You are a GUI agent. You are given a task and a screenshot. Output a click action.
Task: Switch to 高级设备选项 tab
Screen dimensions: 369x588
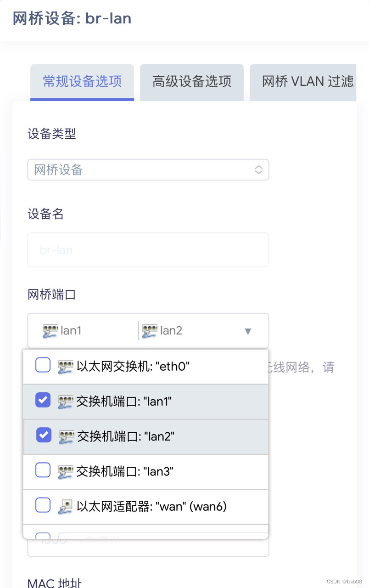[x=192, y=82]
